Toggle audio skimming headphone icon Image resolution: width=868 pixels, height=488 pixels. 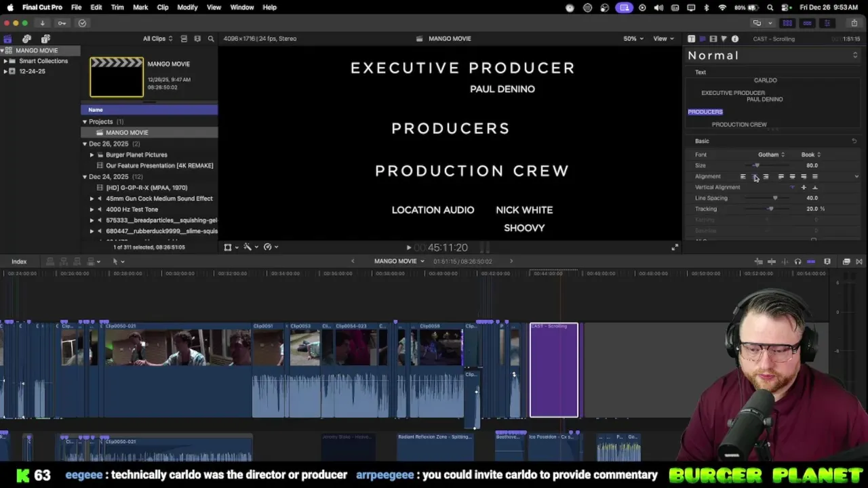coord(797,262)
